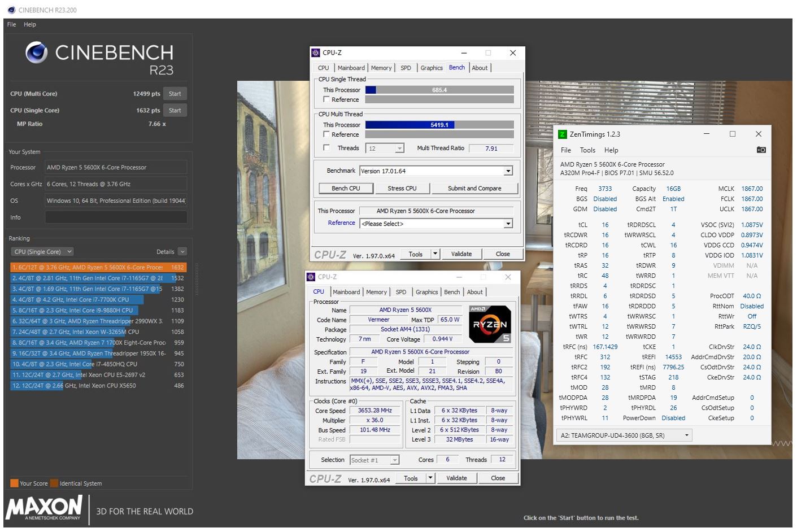The width and height of the screenshot is (797, 532).
Task: Select ranking row 12 Xeon CPU X5650
Action: pos(98,386)
